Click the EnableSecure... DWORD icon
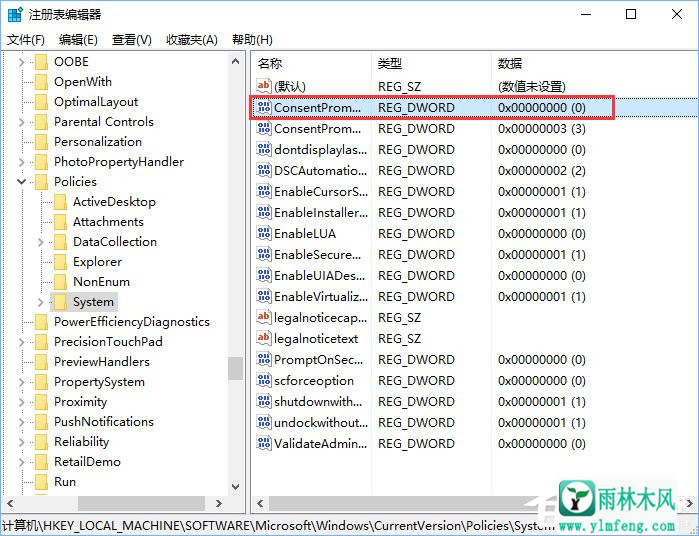The height and width of the screenshot is (536, 699). click(x=263, y=254)
